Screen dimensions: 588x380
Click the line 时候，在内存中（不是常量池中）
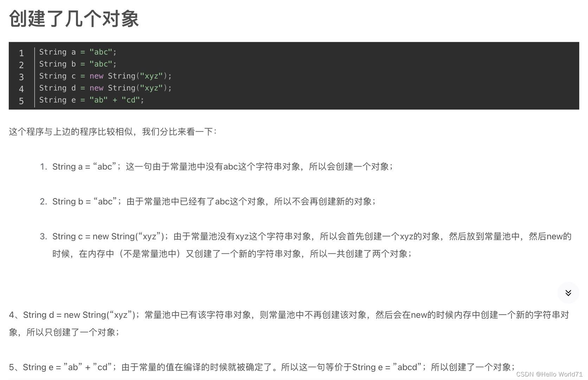pos(232,254)
